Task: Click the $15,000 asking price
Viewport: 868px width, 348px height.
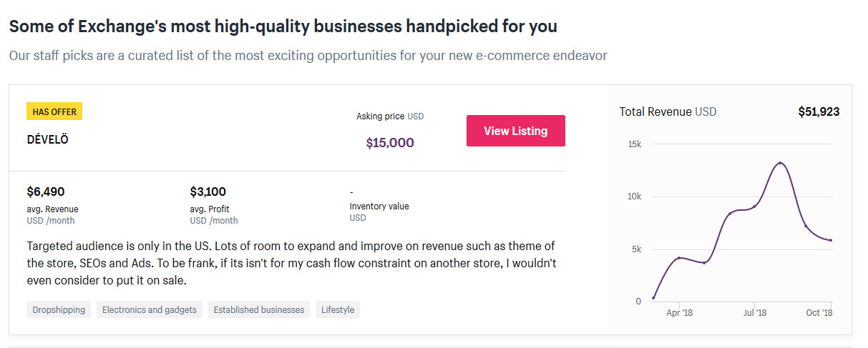Action: point(390,142)
